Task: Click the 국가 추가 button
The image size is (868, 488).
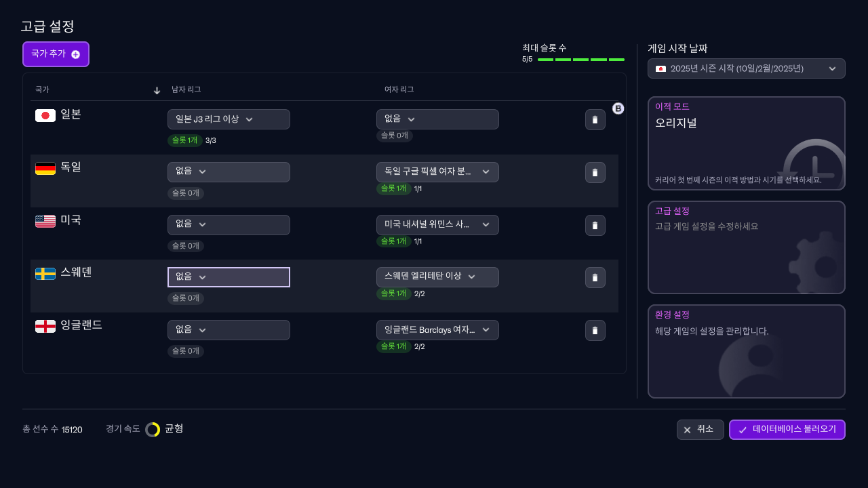Action: pyautogui.click(x=56, y=54)
